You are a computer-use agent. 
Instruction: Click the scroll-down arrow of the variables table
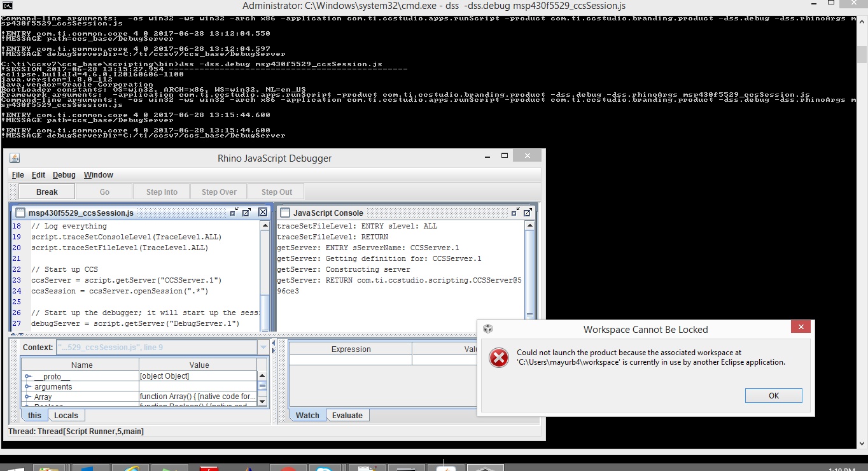click(262, 401)
